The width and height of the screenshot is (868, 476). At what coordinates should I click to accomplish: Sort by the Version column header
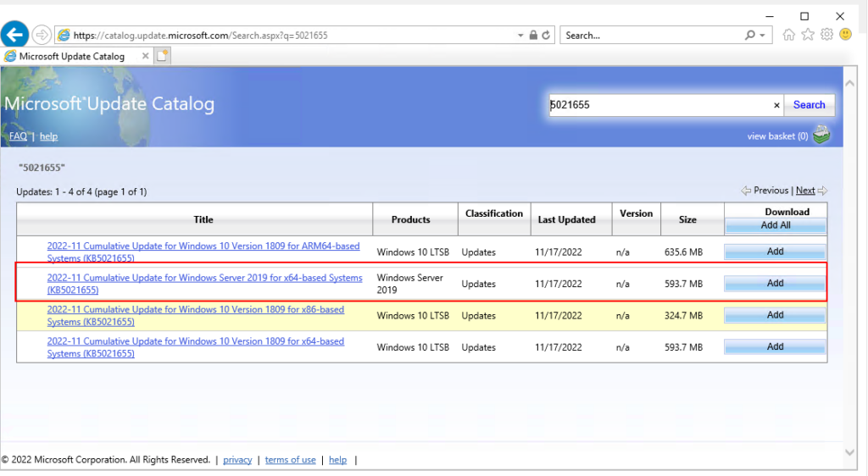[636, 219]
